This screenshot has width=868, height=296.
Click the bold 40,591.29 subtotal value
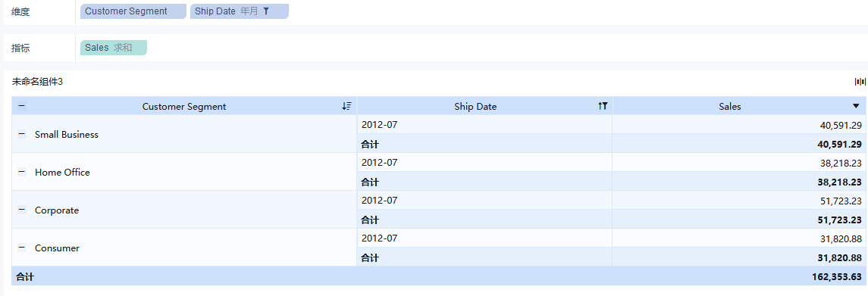pyautogui.click(x=839, y=144)
